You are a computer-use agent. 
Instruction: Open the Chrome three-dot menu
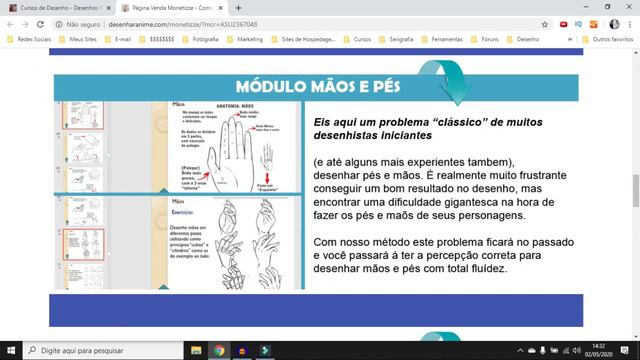point(630,24)
